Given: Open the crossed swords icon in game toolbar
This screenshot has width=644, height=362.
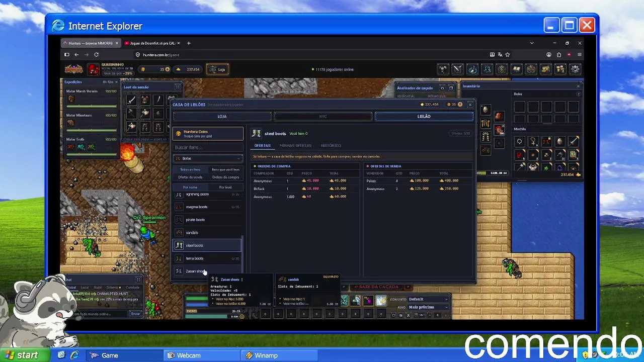Looking at the screenshot, I should [x=457, y=69].
